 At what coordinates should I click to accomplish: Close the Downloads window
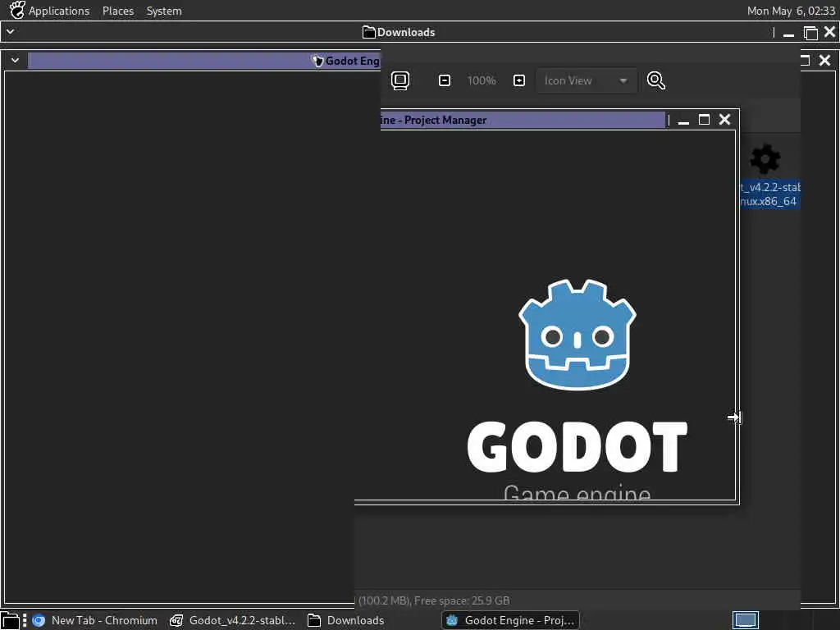click(830, 32)
